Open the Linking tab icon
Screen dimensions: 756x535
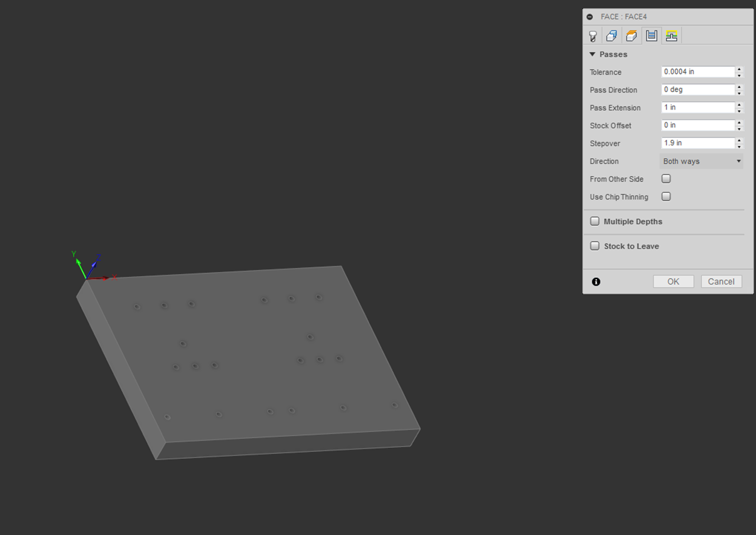coord(671,36)
